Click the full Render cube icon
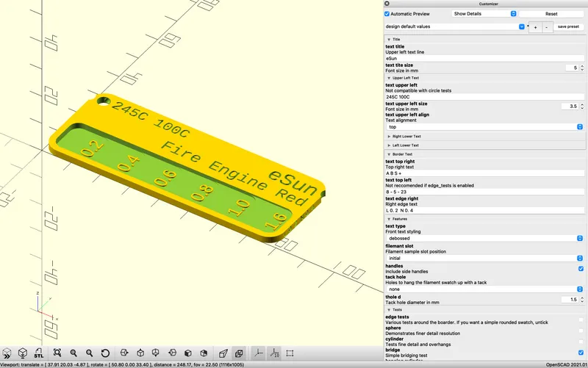The width and height of the screenshot is (588, 368). 23,353
